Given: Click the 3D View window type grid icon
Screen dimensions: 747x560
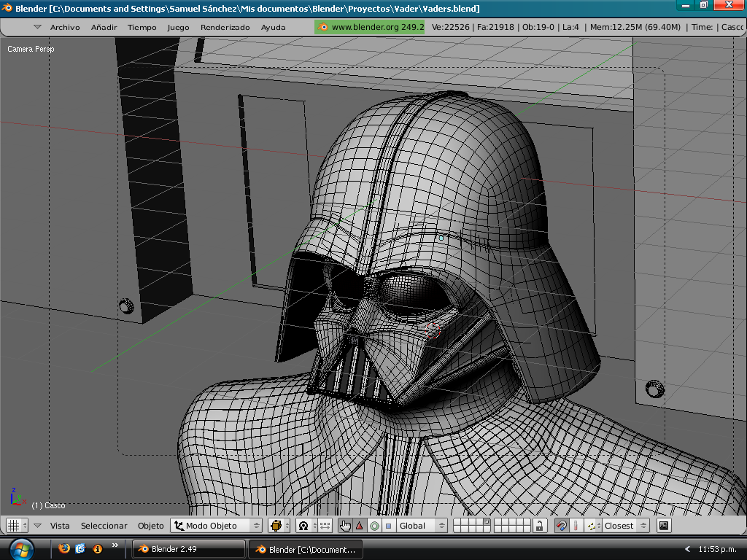Looking at the screenshot, I should [x=13, y=526].
